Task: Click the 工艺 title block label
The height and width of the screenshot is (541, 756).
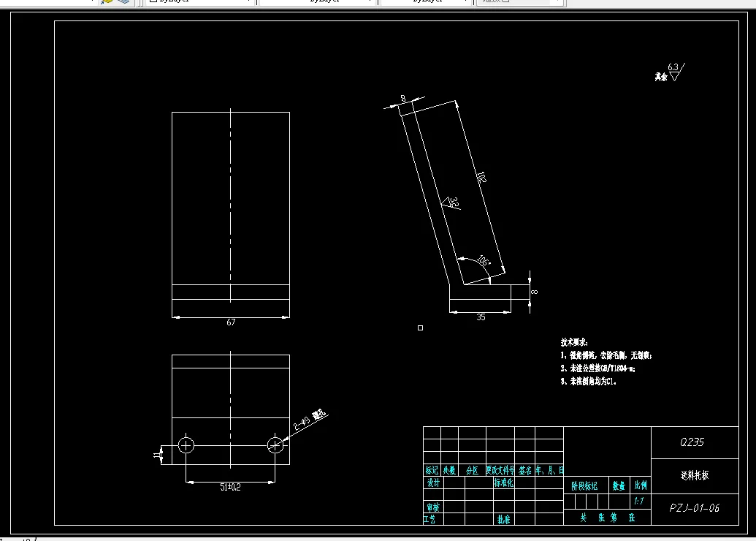Action: tap(429, 519)
